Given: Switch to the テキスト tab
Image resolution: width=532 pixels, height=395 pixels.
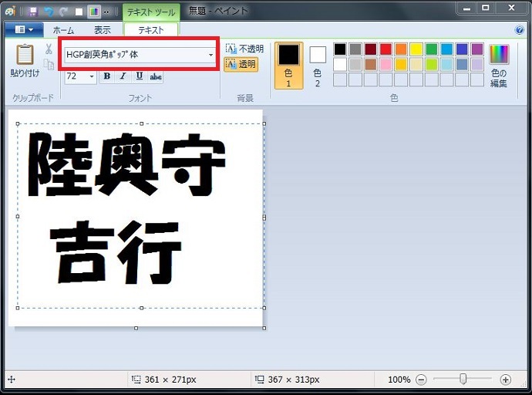Looking at the screenshot, I should [151, 30].
